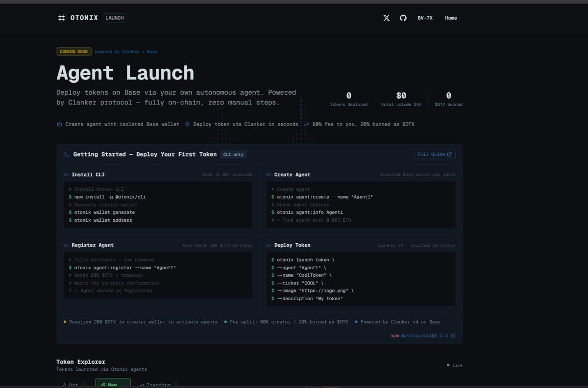The height and width of the screenshot is (388, 588).
Task: Go to Home in the navigation
Action: click(x=451, y=18)
